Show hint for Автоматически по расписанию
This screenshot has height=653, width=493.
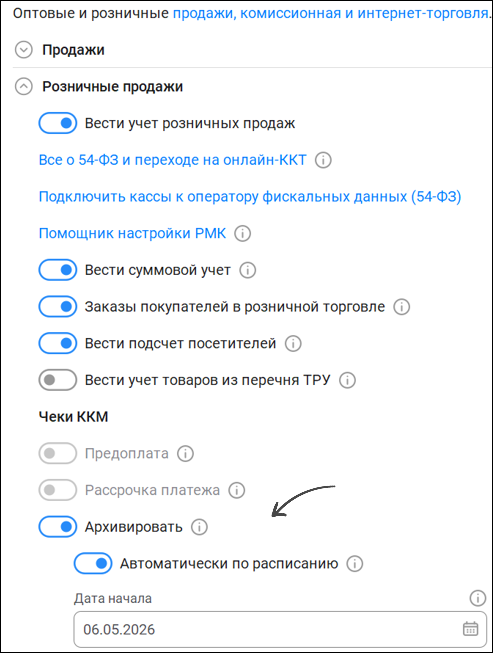[x=354, y=563]
